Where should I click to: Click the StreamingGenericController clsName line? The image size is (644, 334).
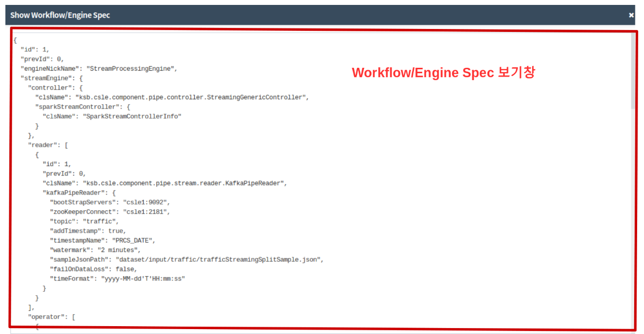[x=172, y=97]
